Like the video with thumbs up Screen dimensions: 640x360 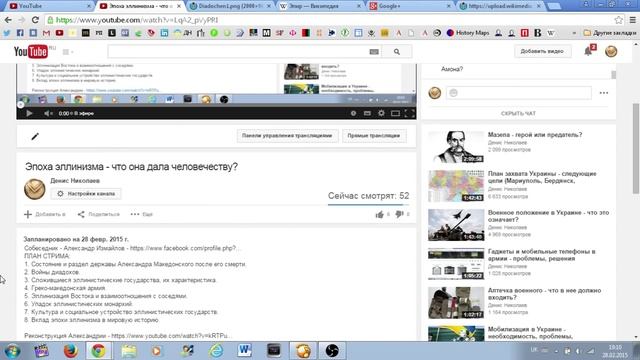380,214
